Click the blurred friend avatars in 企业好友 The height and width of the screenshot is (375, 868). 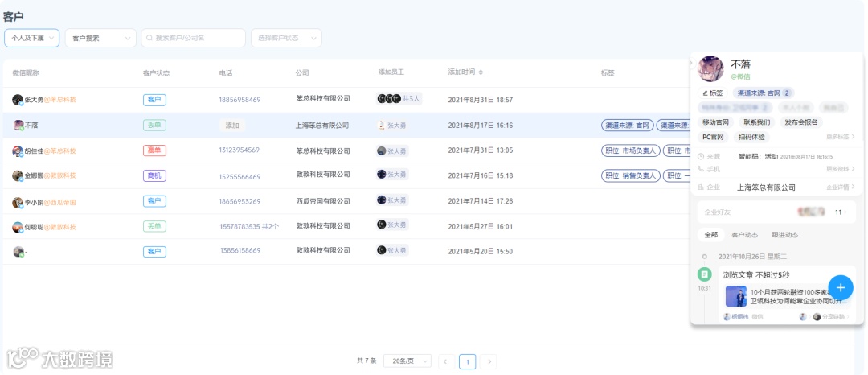point(812,212)
